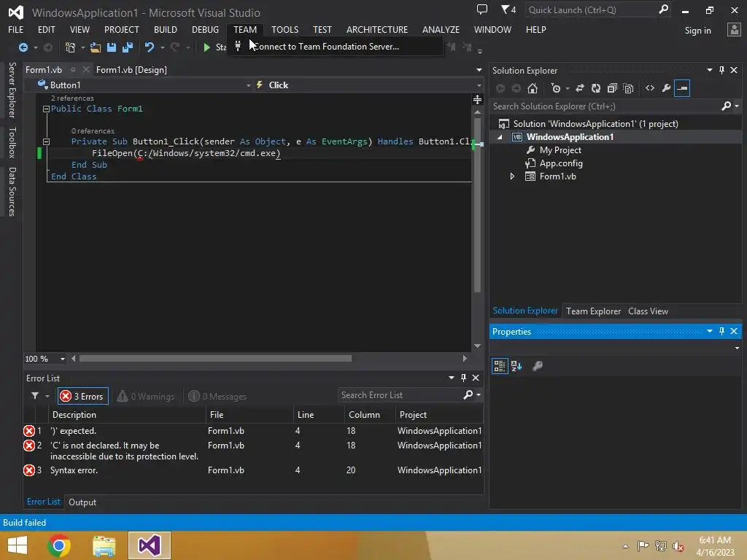Open the feedback speech bubble icon
The height and width of the screenshot is (560, 747).
[482, 9]
